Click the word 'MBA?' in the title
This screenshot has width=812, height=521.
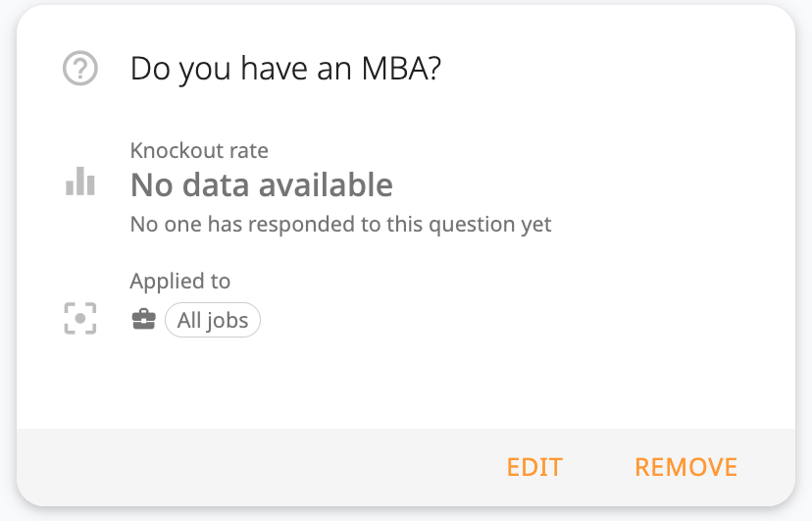401,68
